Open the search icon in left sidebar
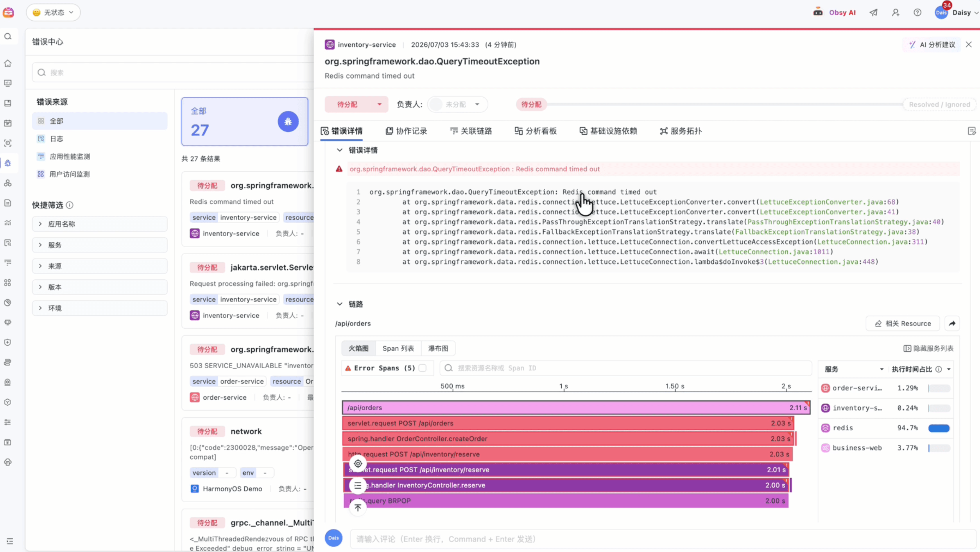 pyautogui.click(x=8, y=37)
